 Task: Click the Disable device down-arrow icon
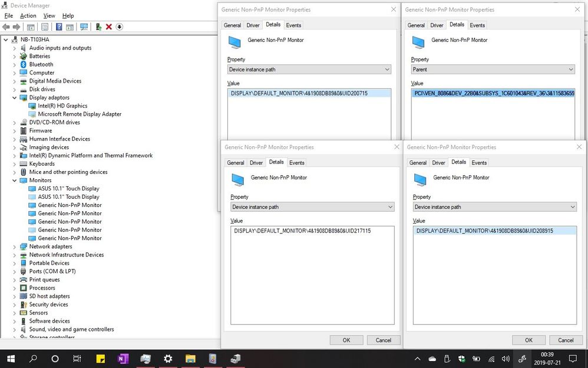click(119, 27)
